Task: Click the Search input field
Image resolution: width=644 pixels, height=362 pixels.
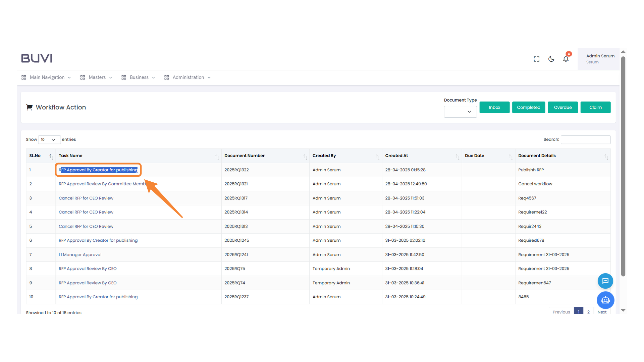Action: (585, 140)
